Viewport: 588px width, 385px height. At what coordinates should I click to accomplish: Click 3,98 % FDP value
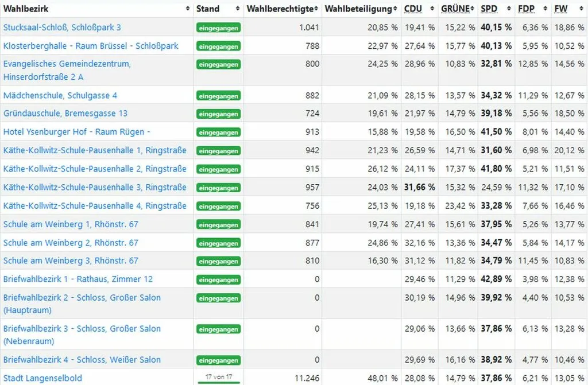point(535,279)
